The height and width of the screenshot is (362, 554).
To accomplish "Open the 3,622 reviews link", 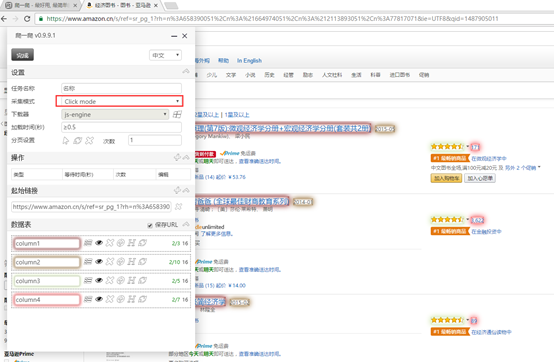I will (477, 220).
